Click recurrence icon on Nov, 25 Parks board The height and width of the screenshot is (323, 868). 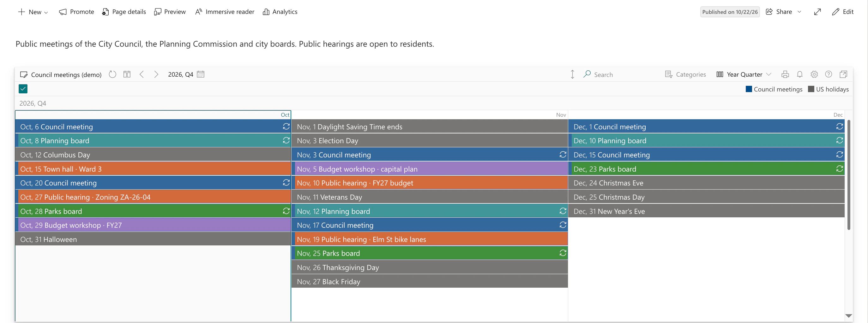(x=563, y=253)
